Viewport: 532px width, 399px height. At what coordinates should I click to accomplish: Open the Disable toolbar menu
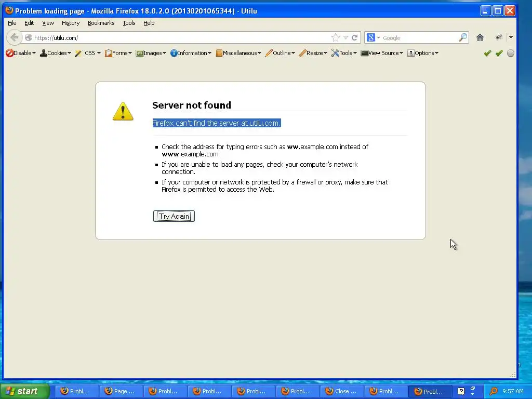point(21,53)
